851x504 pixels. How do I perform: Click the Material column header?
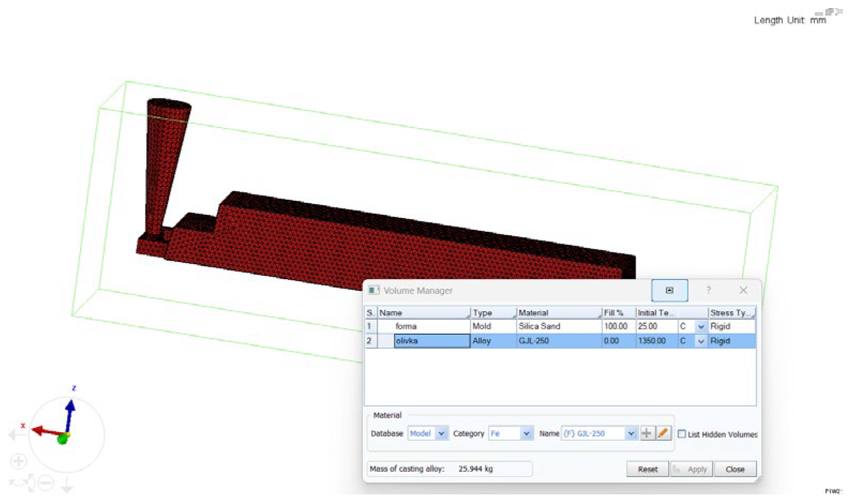(x=557, y=313)
